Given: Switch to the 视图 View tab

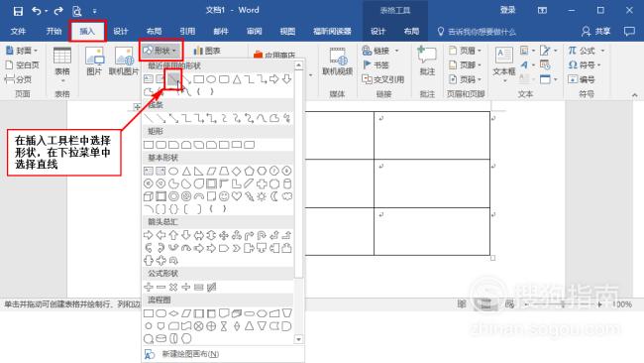Looking at the screenshot, I should (287, 32).
